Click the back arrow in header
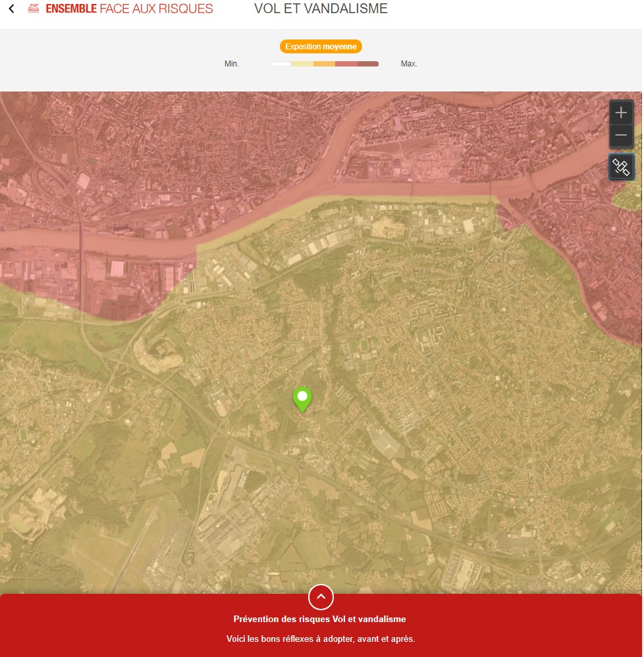This screenshot has height=657, width=644. tap(11, 9)
